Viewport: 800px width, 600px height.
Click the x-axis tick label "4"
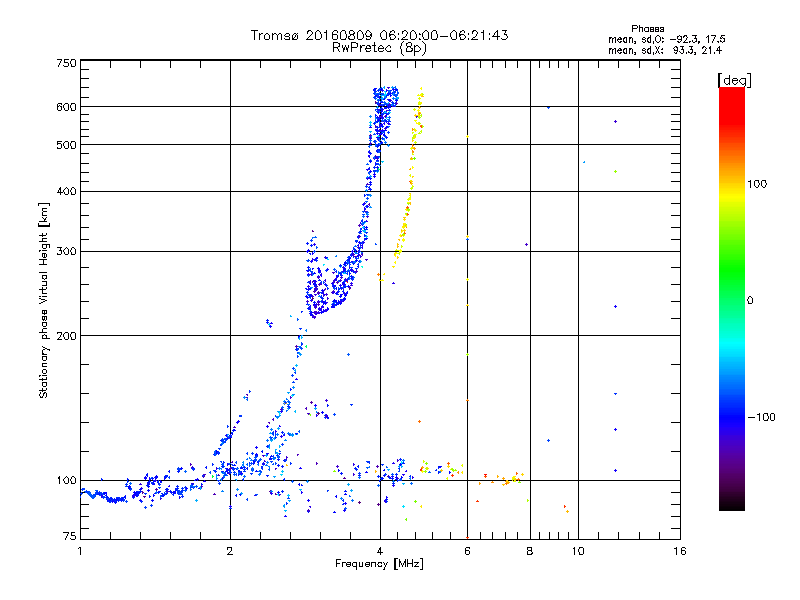click(380, 551)
